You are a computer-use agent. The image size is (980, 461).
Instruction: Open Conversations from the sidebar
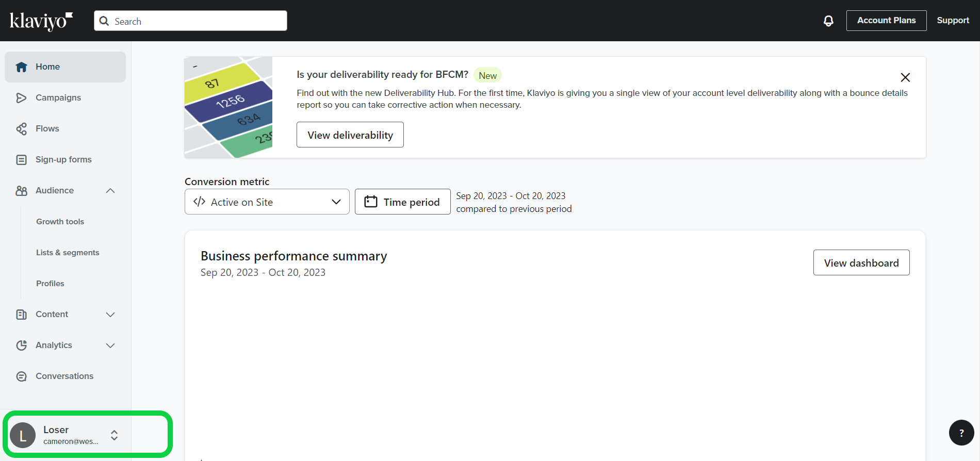pos(65,376)
